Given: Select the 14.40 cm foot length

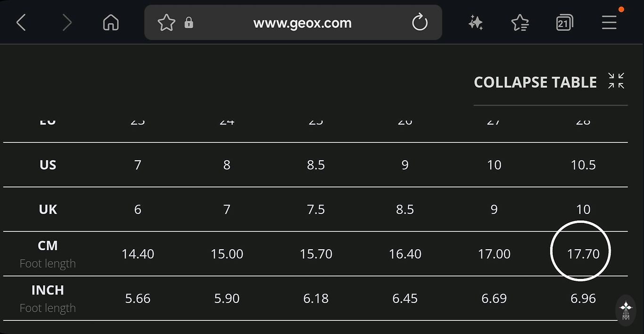Looking at the screenshot, I should (138, 254).
